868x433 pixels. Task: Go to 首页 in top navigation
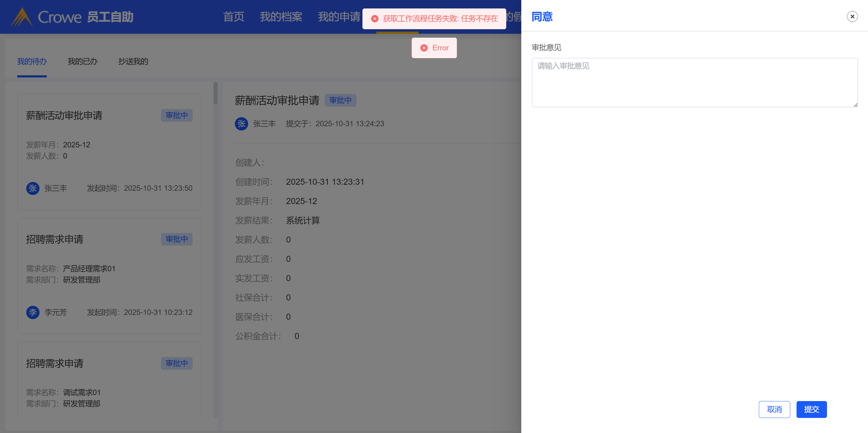(x=234, y=17)
